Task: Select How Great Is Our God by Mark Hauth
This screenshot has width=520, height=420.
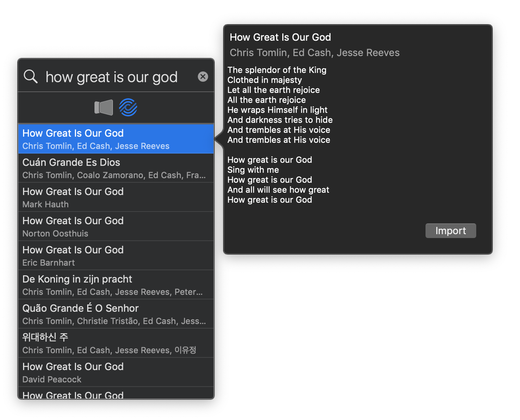Action: [116, 197]
